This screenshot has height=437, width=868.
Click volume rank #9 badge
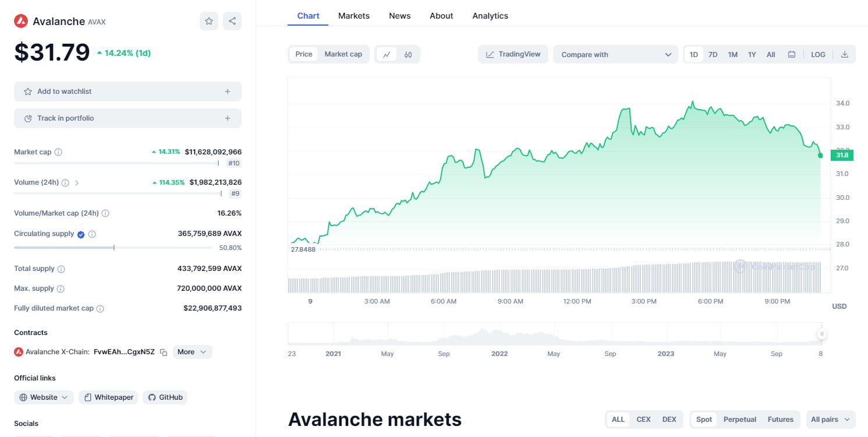(x=235, y=193)
